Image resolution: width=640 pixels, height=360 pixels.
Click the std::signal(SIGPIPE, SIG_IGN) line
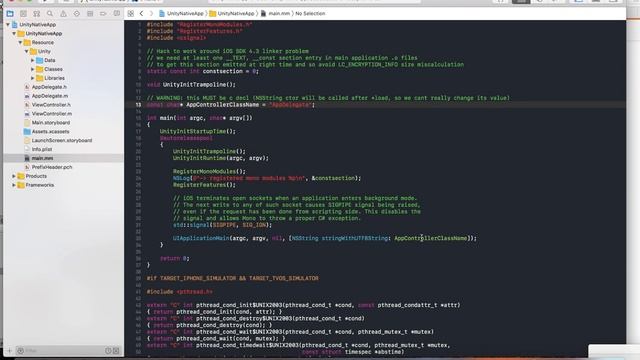pos(222,225)
